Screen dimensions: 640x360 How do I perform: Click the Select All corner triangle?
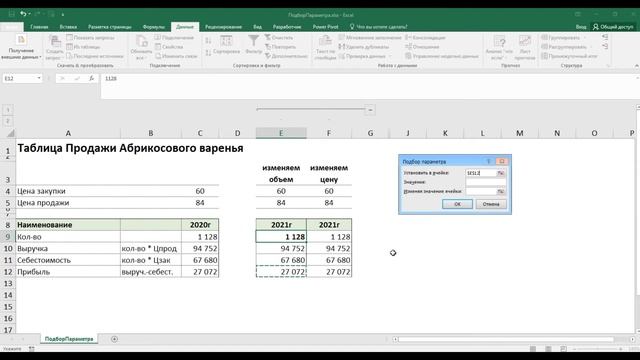[x=10, y=133]
